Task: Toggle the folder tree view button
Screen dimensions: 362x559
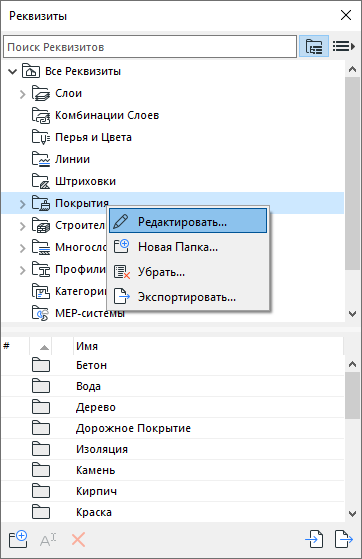Action: coord(313,46)
